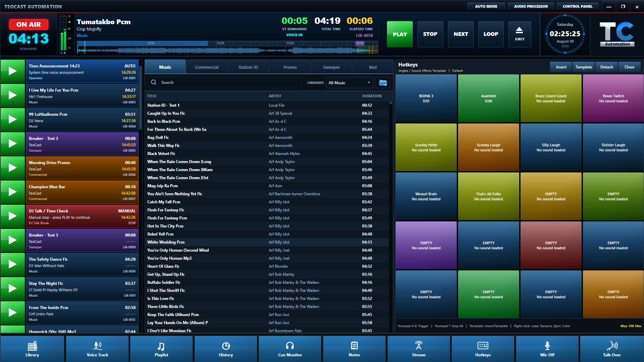Viewport: 644px width, 362px height.
Task: Play Champion Blue Bar commercial
Action: 13,192
